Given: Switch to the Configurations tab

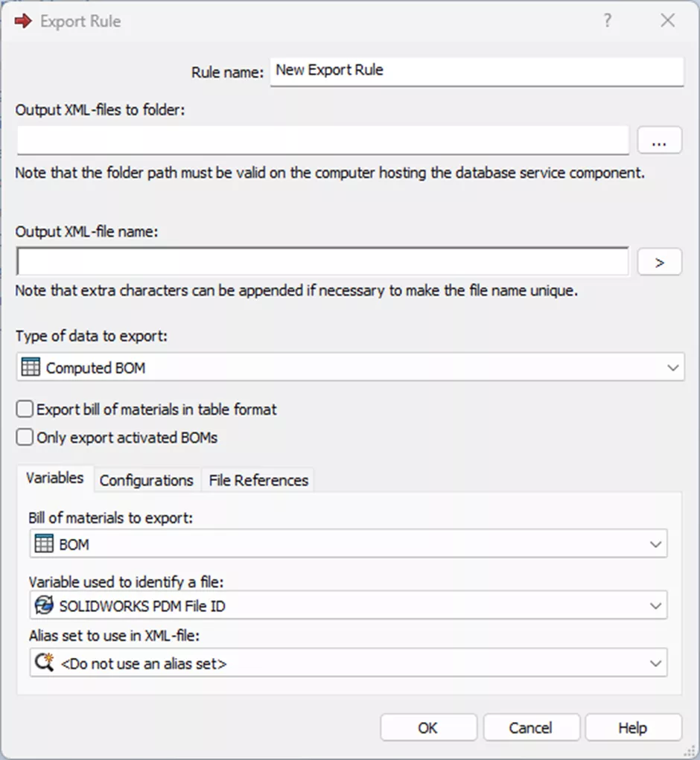Looking at the screenshot, I should (x=146, y=480).
